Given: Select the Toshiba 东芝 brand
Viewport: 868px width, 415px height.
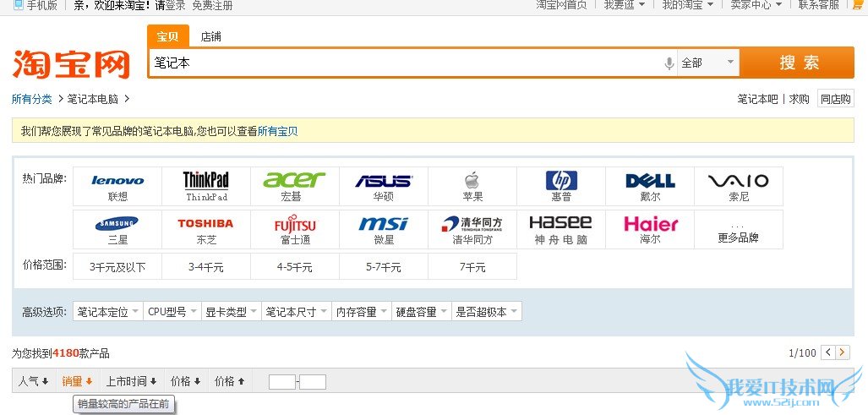Looking at the screenshot, I should pos(206,229).
